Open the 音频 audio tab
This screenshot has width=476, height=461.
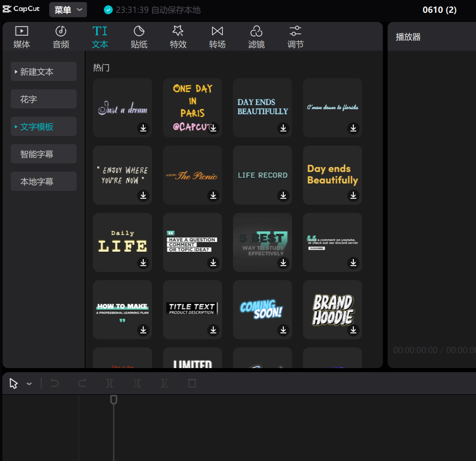61,37
